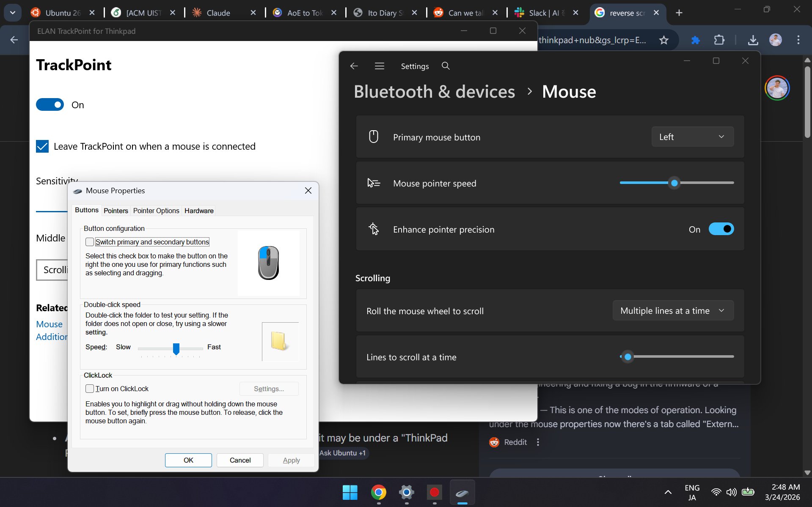Check Switch primary and secondary buttons

[x=90, y=242]
